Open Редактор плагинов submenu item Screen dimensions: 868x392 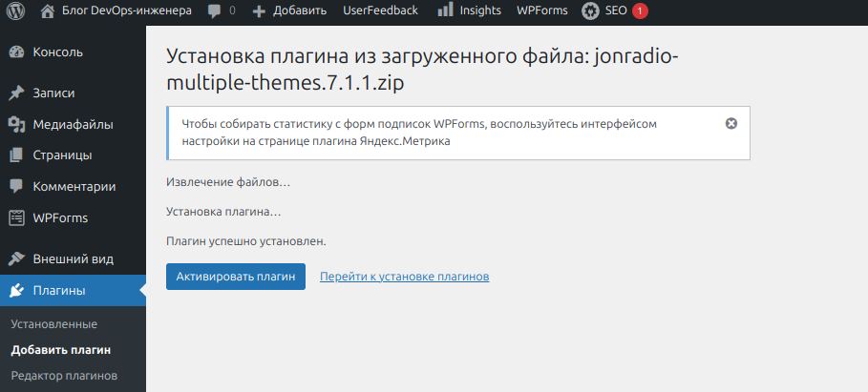tap(64, 376)
